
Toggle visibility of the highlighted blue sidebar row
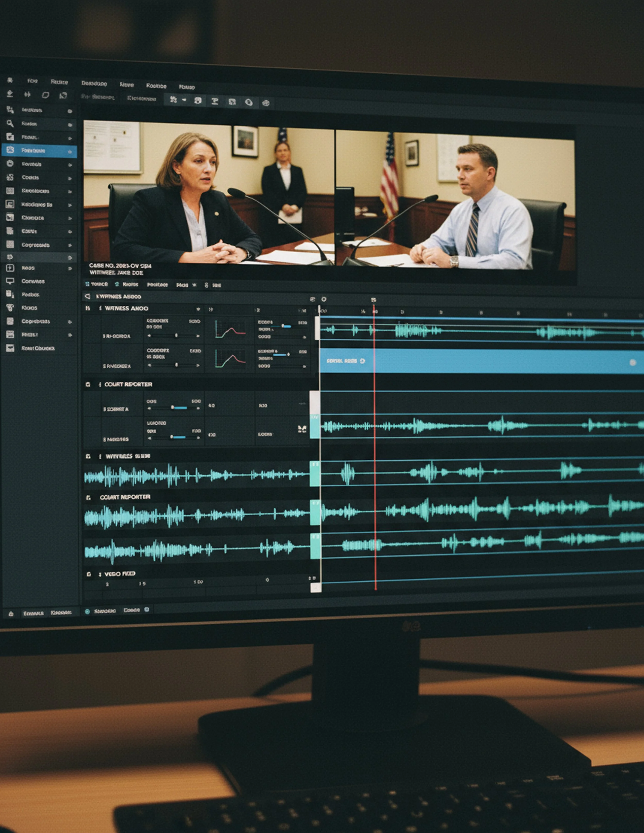pos(70,152)
